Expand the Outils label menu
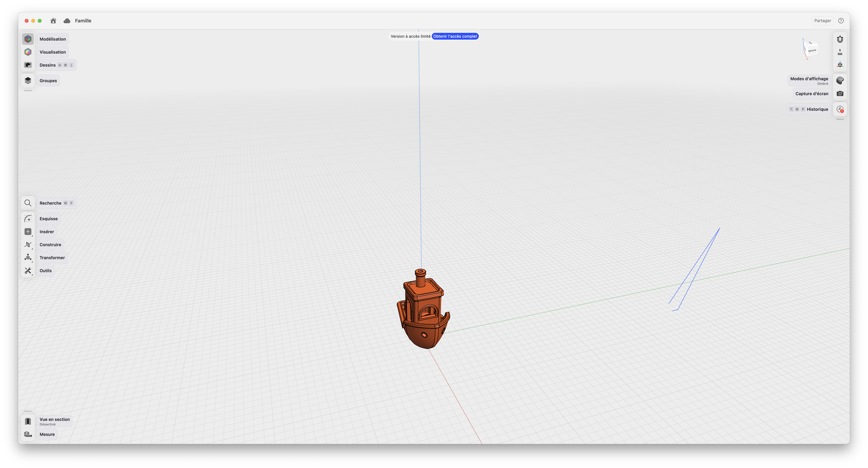Image resolution: width=868 pixels, height=468 pixels. (x=45, y=271)
